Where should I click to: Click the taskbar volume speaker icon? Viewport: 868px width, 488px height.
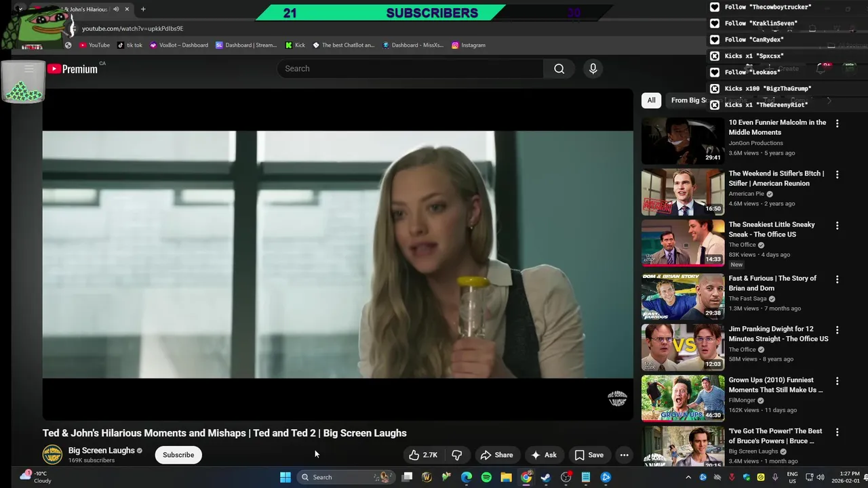coord(819,477)
